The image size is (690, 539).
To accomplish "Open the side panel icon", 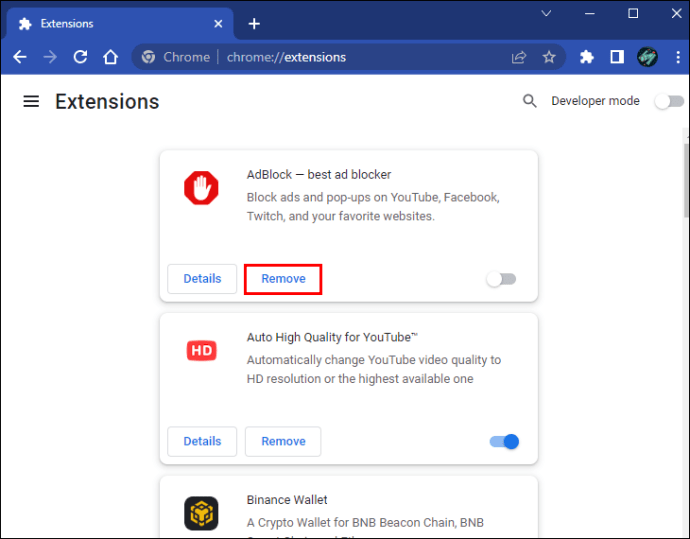I will coord(617,57).
